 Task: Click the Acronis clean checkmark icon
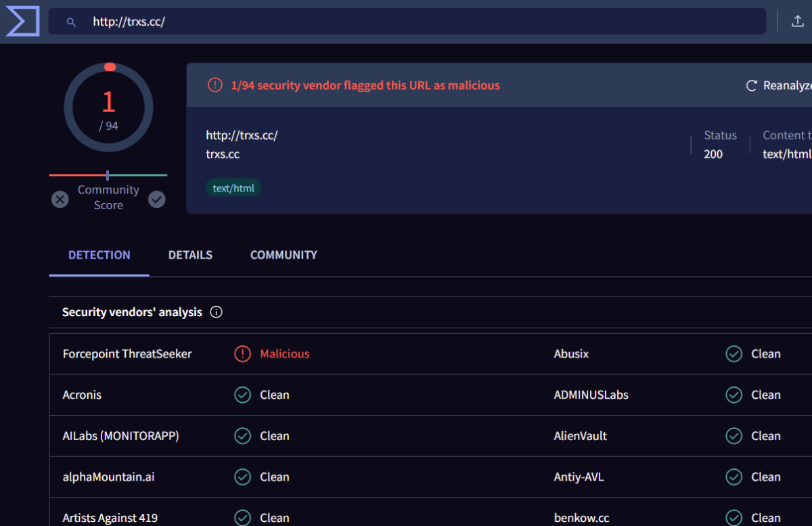pyautogui.click(x=242, y=395)
